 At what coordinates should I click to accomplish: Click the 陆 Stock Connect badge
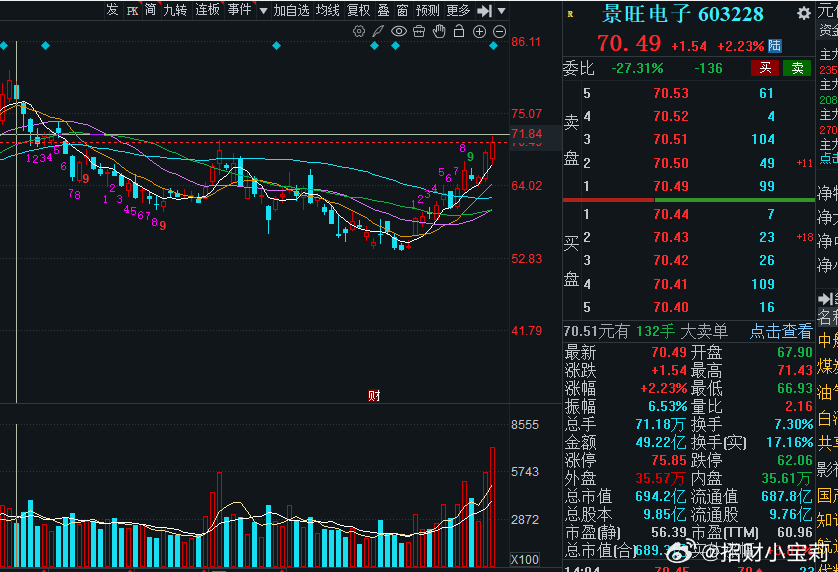pos(775,46)
